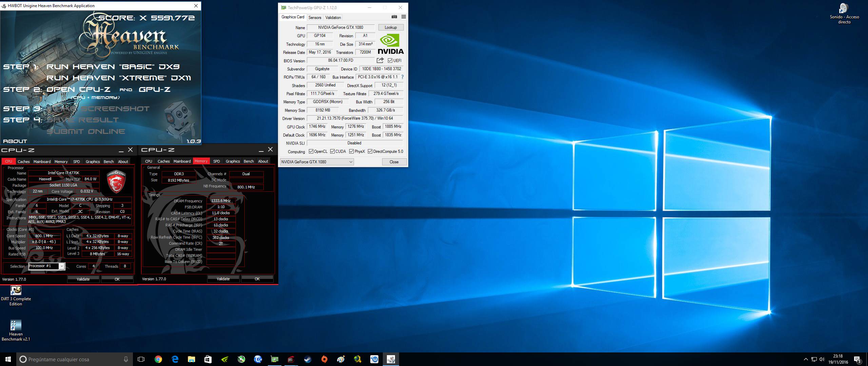Open Microsoft Edge from the taskbar

175,359
